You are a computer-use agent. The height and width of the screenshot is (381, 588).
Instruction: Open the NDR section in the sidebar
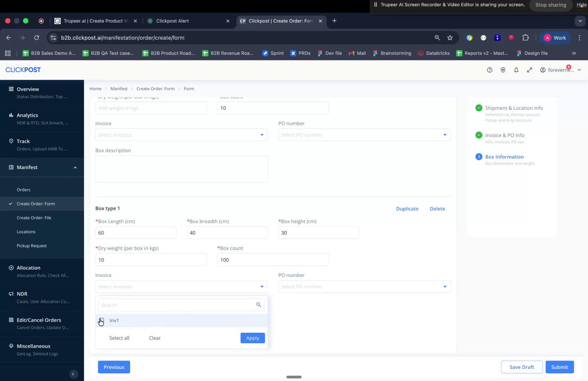click(x=22, y=294)
